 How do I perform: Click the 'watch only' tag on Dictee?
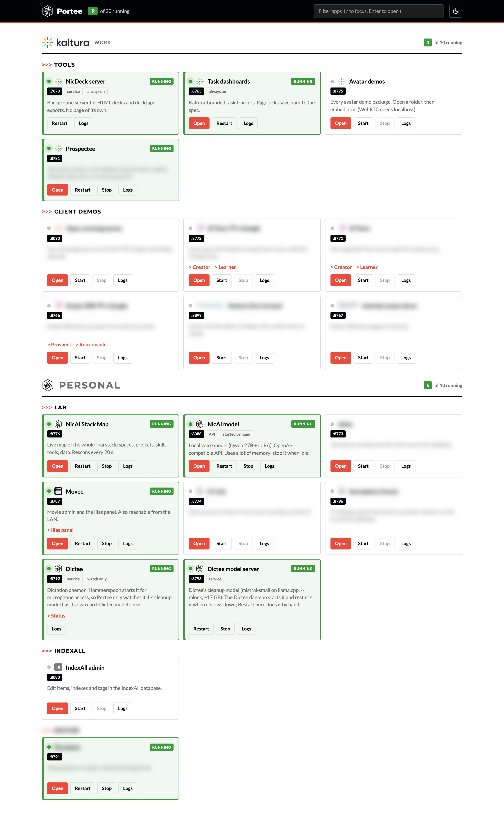point(97,579)
